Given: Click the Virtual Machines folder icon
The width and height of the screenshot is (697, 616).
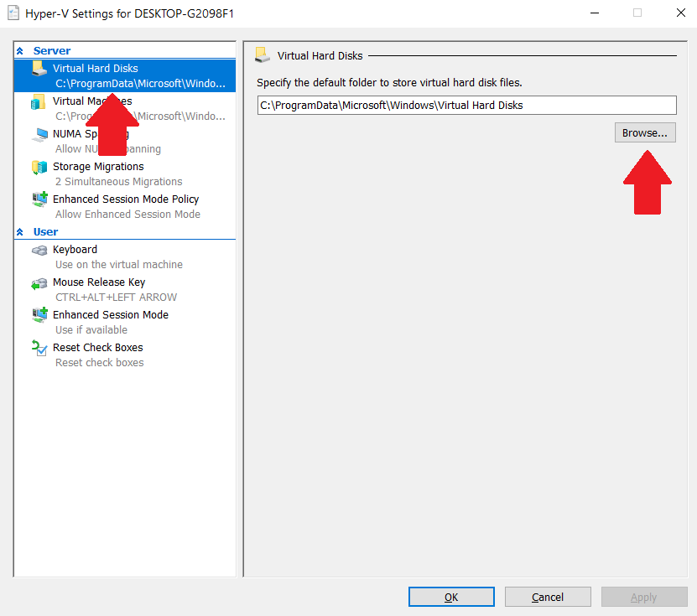Looking at the screenshot, I should coord(39,101).
